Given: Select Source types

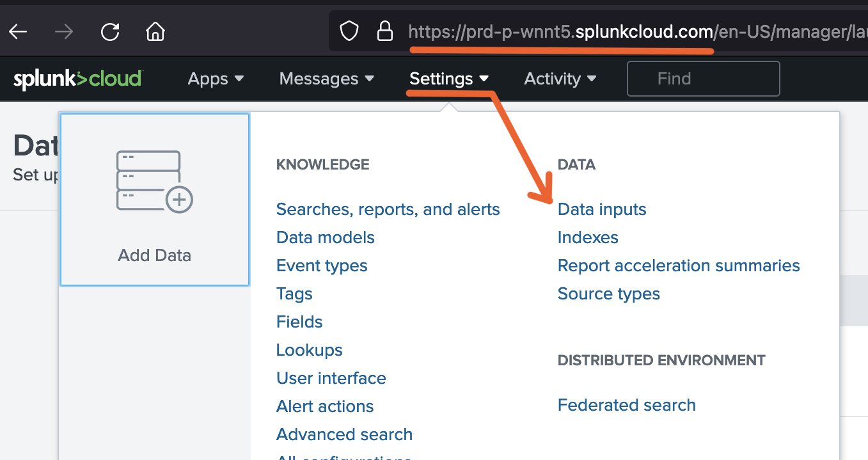Looking at the screenshot, I should click(x=609, y=294).
